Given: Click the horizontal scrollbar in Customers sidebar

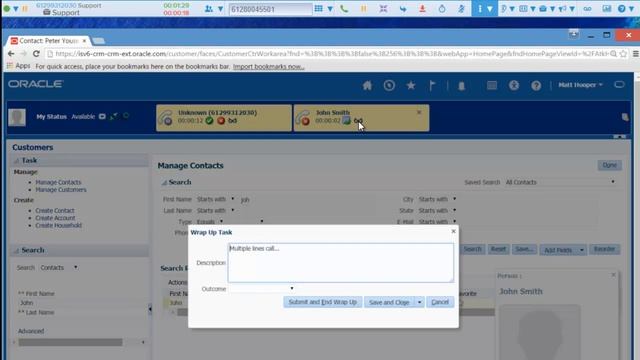Looking at the screenshot, I should point(70,342).
